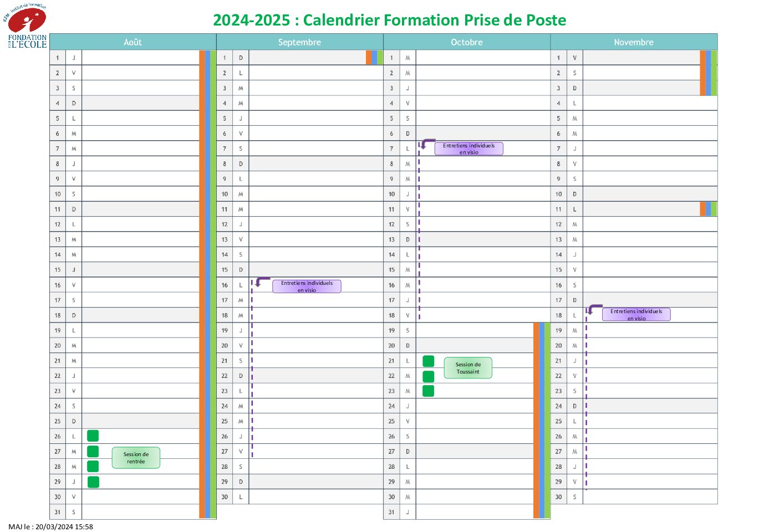
Task: Select the Octobre month header
Action: tap(467, 42)
